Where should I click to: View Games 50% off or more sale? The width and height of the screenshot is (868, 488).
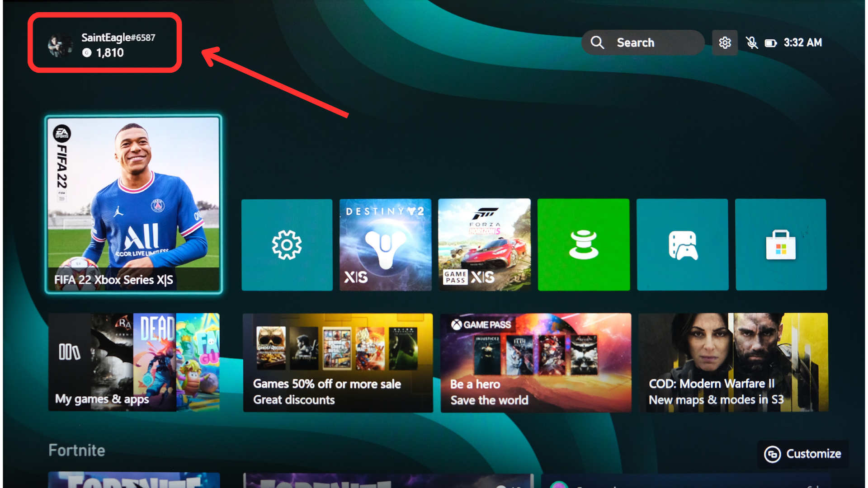click(x=338, y=362)
